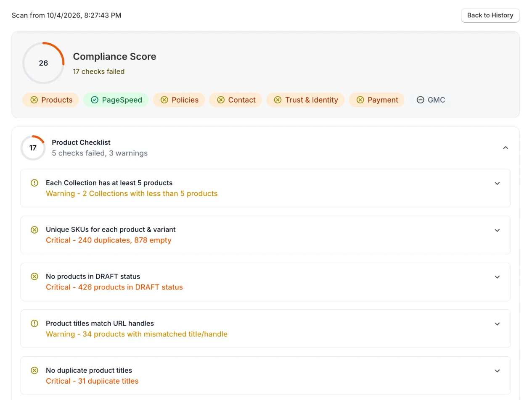Expand the No duplicate product titles check
The image size is (532, 400).
(x=497, y=371)
